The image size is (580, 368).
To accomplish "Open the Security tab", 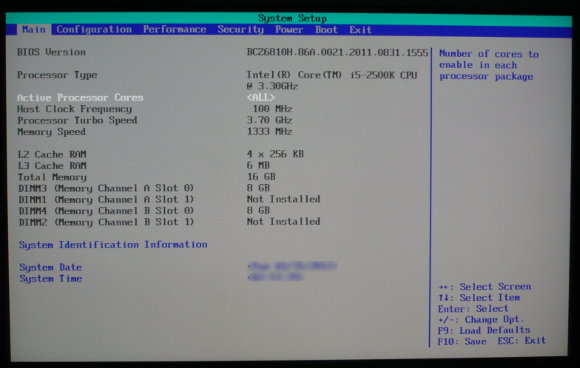I will point(240,29).
